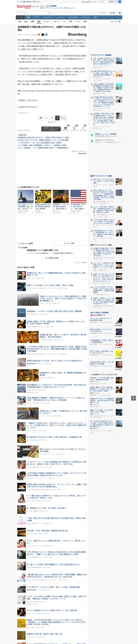Open the トップ navigation tab
Image resolution: width=138 pixels, height=644 pixels.
20,17
